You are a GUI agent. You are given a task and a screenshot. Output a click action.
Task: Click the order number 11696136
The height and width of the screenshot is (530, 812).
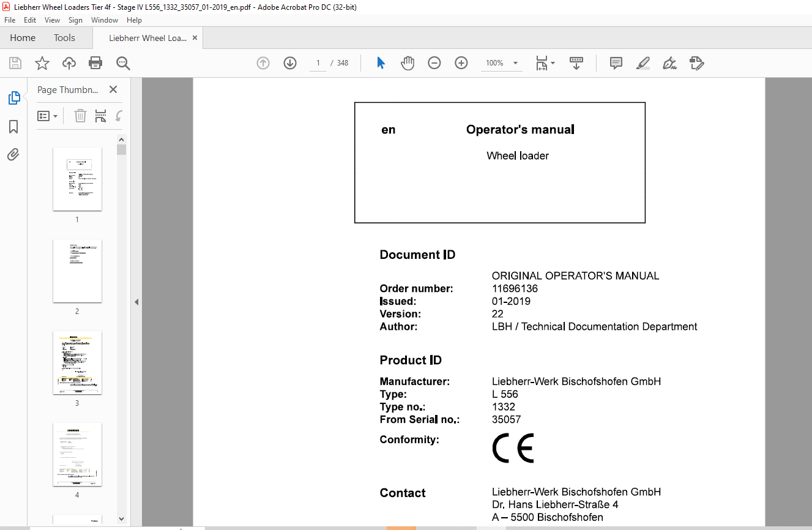click(515, 289)
